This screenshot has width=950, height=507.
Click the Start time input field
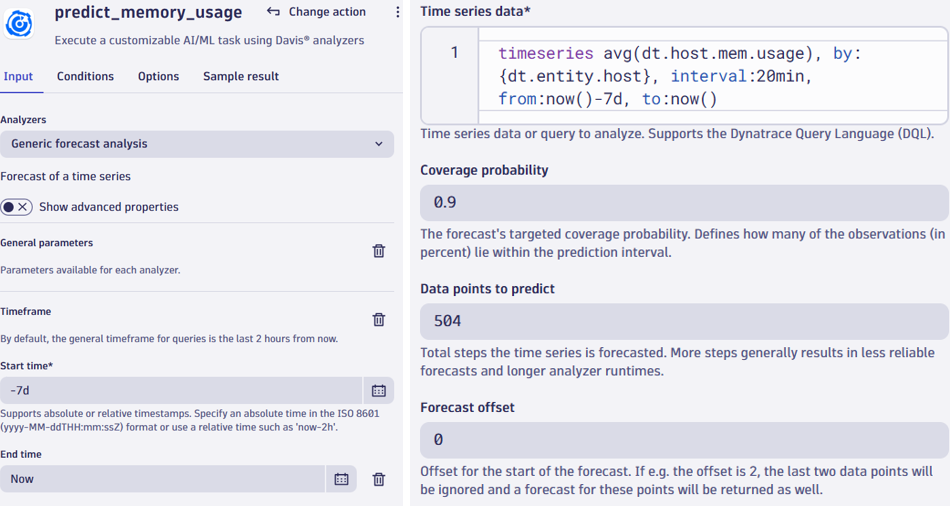click(x=180, y=391)
